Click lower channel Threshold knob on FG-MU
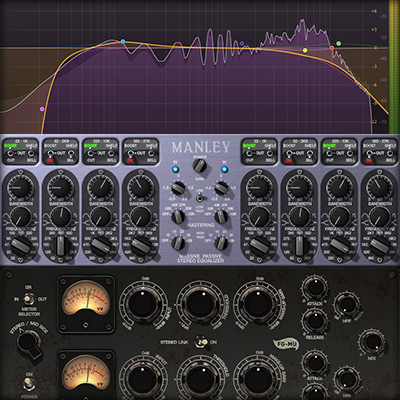The height and width of the screenshot is (400, 400). click(x=201, y=378)
